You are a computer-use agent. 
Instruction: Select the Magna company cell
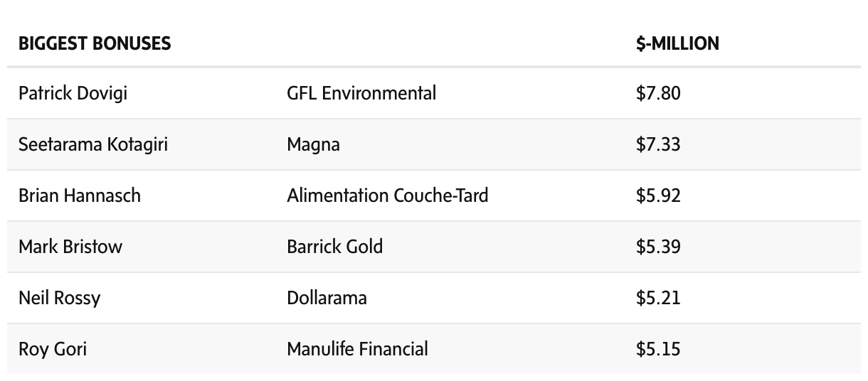(x=313, y=144)
